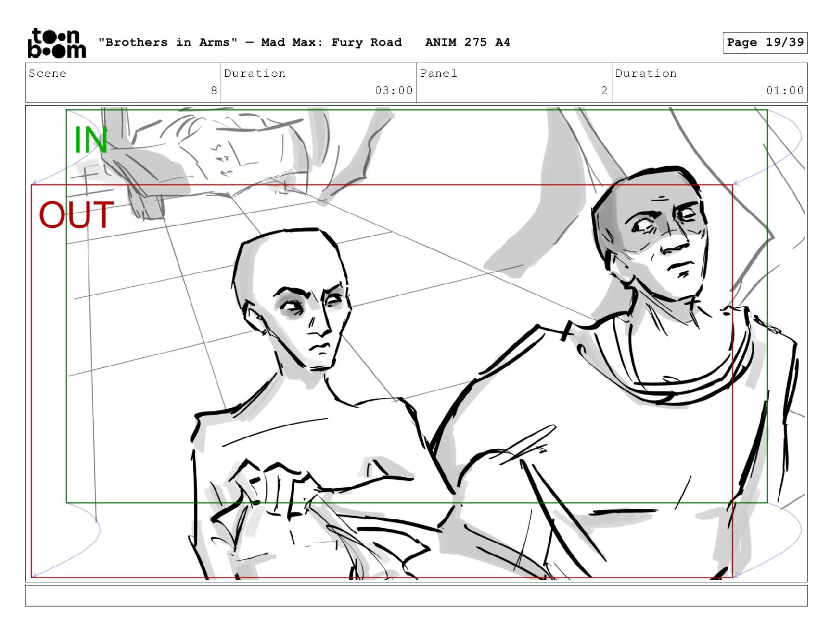Click the Scene label
The width and height of the screenshot is (834, 644).
coord(48,73)
